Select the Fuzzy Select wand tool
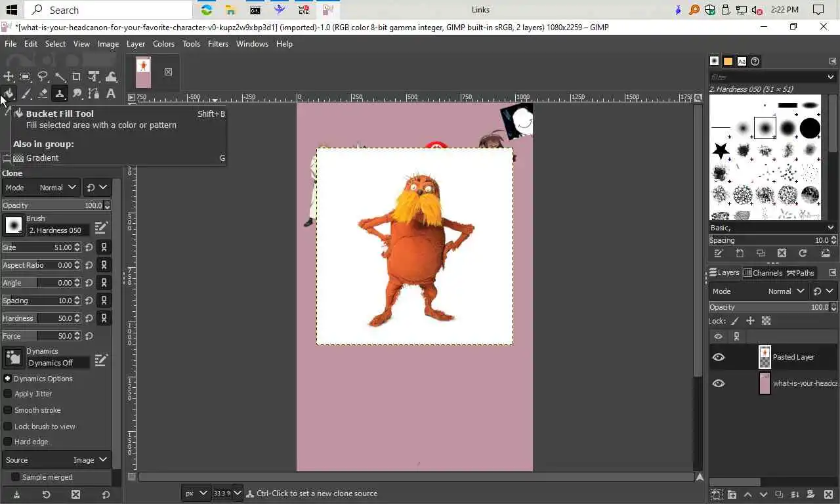 (x=60, y=77)
